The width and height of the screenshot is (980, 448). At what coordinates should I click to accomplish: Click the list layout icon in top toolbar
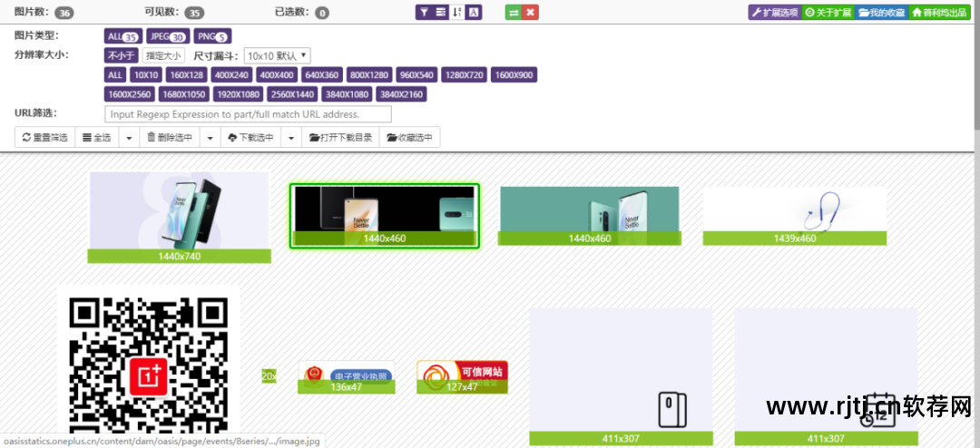(441, 13)
